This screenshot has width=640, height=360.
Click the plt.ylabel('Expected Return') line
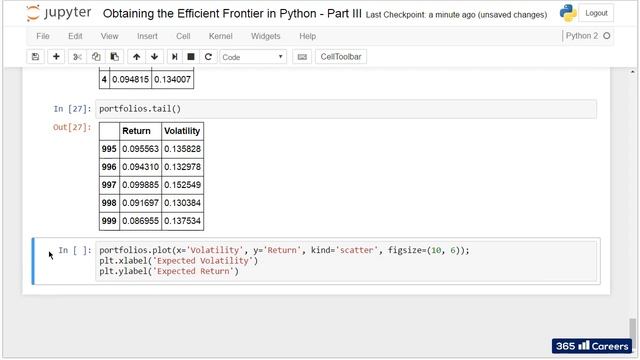pos(169,271)
